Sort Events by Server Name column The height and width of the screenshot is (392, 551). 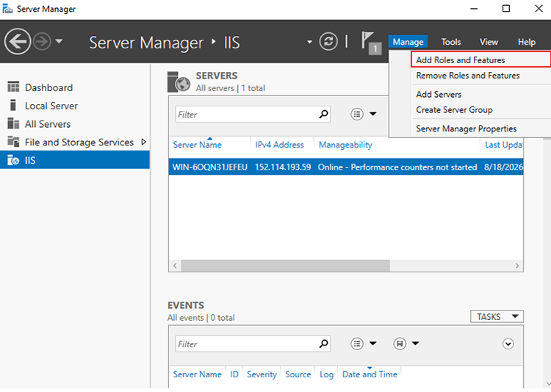pyautogui.click(x=197, y=374)
